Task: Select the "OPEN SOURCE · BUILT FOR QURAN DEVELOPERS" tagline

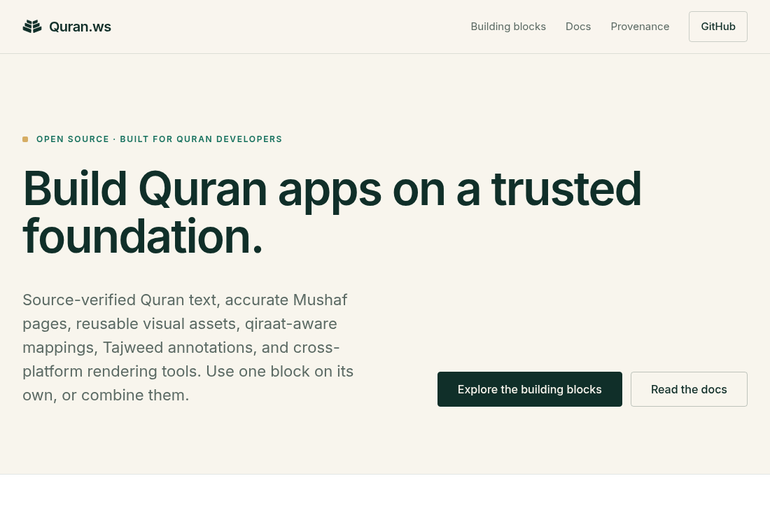Action: coord(159,139)
